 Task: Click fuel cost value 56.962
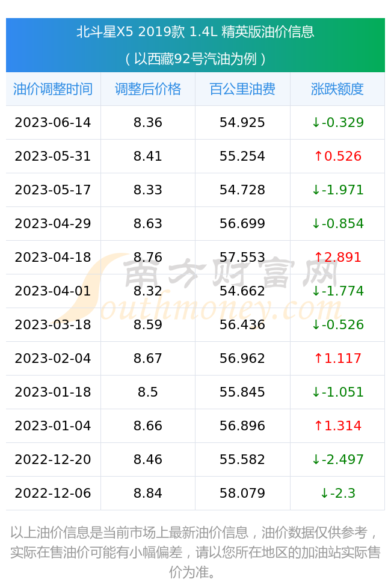point(242,359)
